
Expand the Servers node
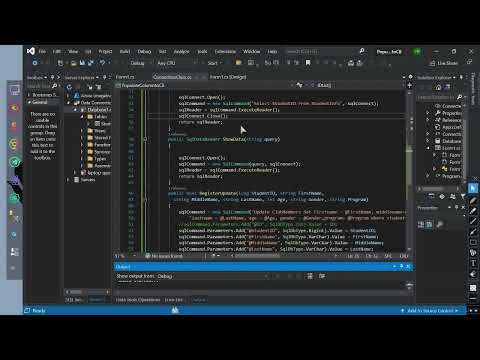68,180
